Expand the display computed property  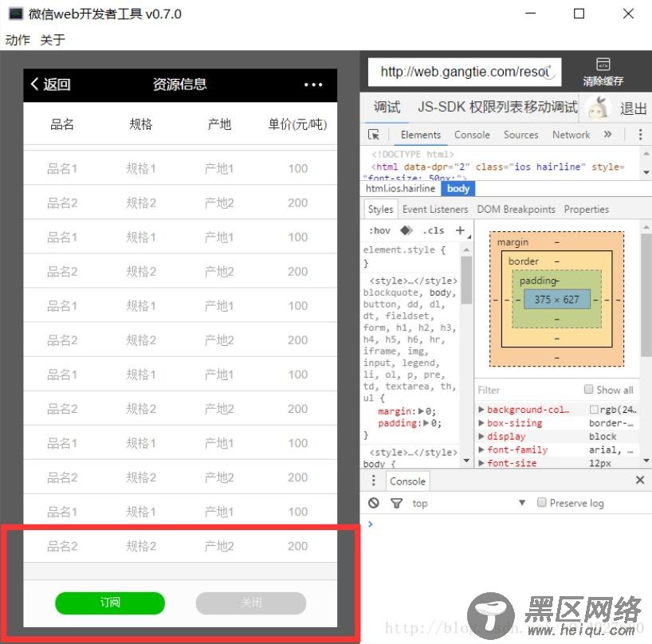tap(481, 437)
